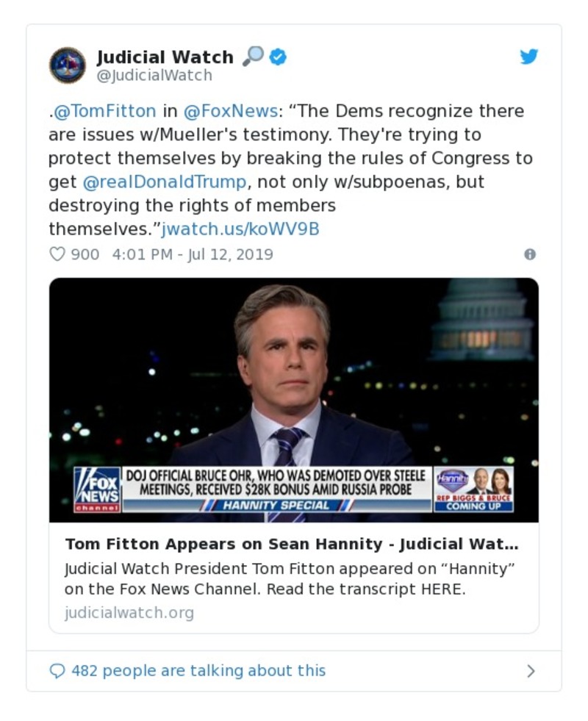Open the Judicial Watch display name
Image resolution: width=588 pixels, height=721 pixels.
point(165,57)
